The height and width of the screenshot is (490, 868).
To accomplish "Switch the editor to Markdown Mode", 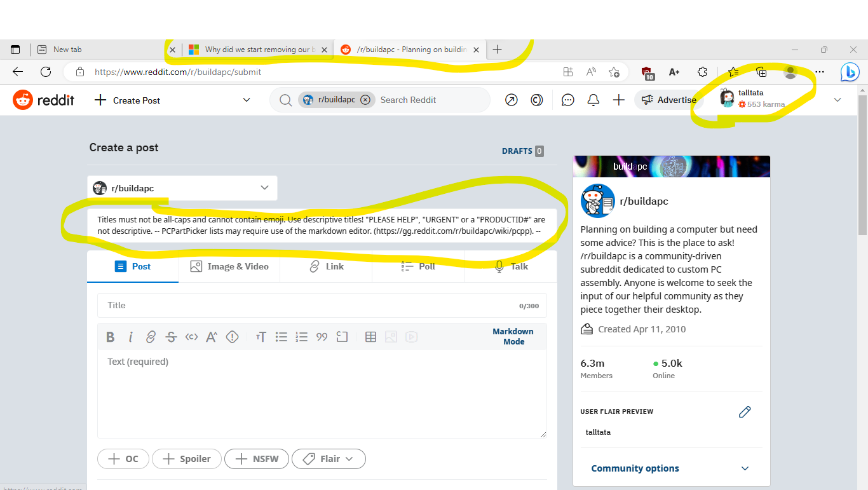I will coord(513,336).
